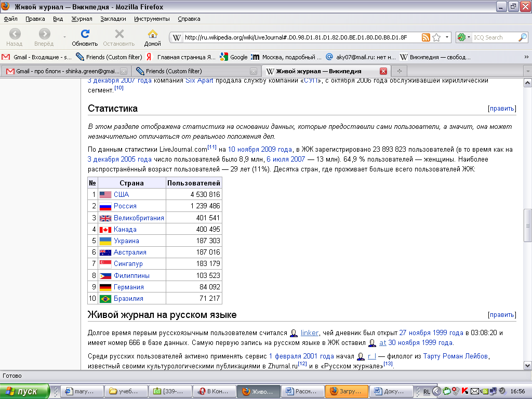
Task: Click the Wikipedia site icon in the address bar
Action: click(177, 37)
